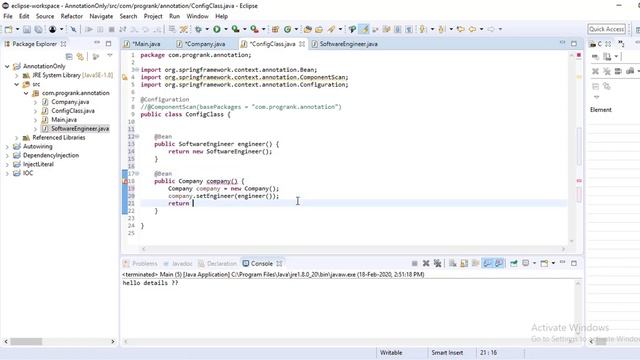Click fold toggle at line 12

pos(137,136)
